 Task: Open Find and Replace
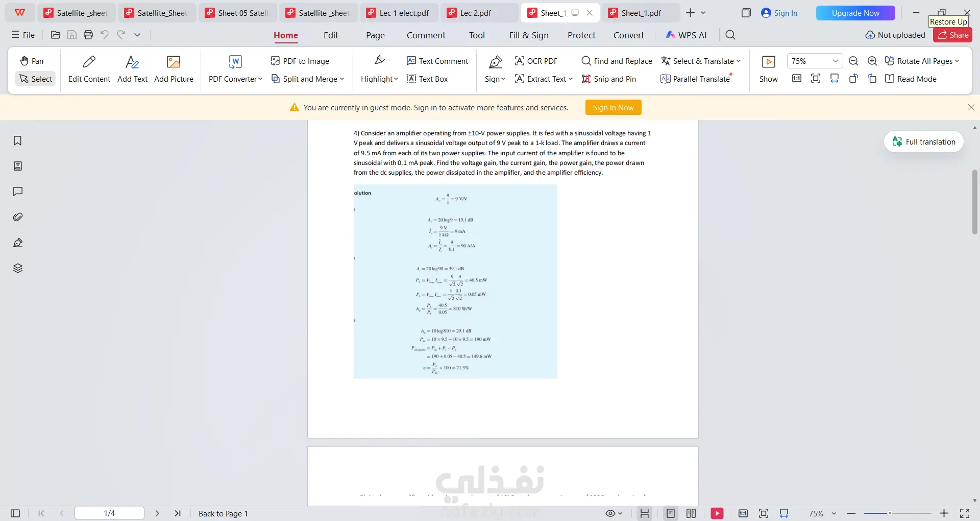pos(617,61)
